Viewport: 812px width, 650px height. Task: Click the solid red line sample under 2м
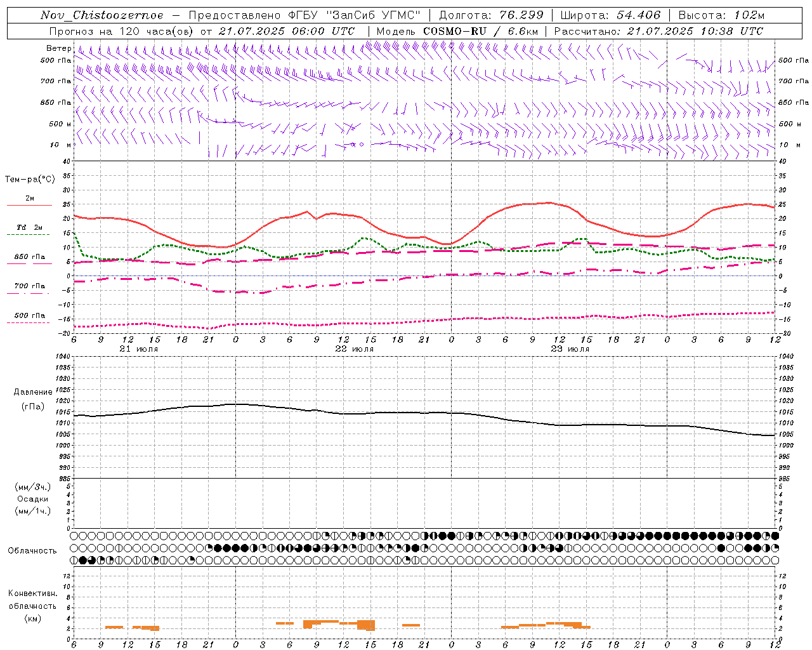pos(29,206)
